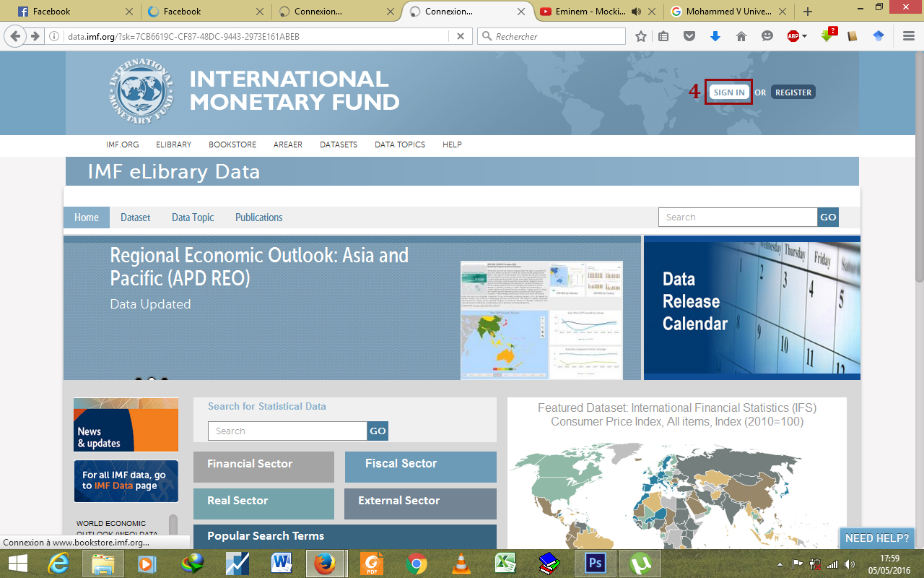Mute the Eminem tab speaker icon
The width and height of the screenshot is (924, 578).
(636, 12)
